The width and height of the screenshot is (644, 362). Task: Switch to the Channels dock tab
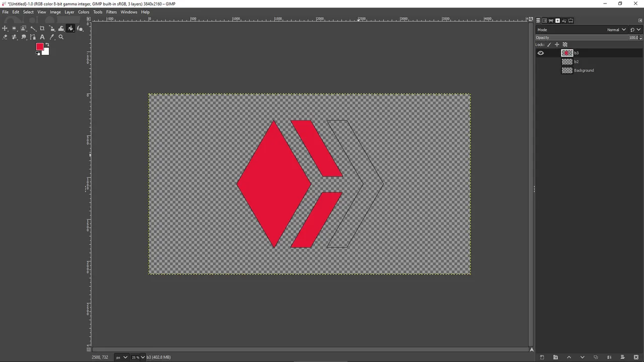click(544, 21)
